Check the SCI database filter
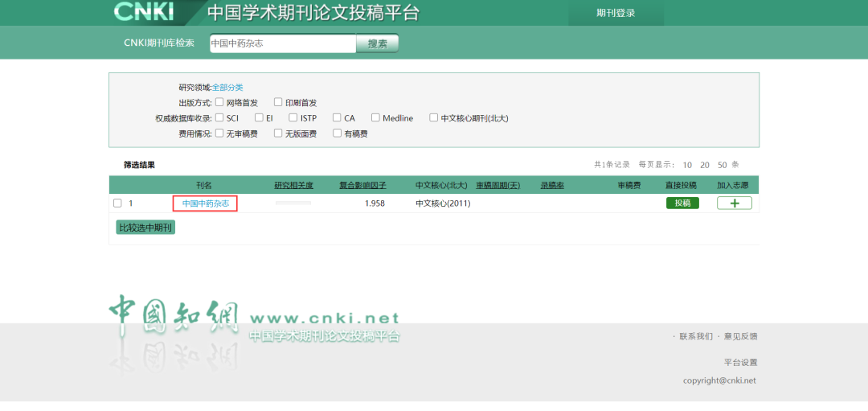 [219, 118]
